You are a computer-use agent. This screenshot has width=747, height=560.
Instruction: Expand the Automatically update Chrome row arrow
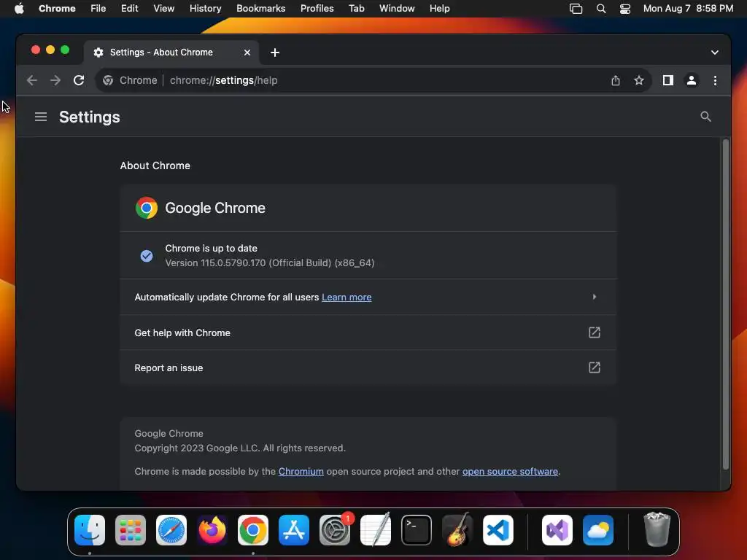coord(594,297)
